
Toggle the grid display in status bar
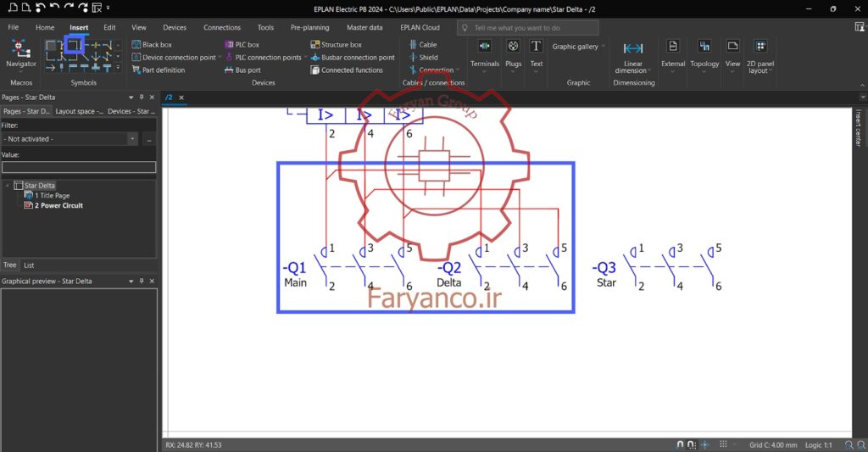(x=723, y=444)
